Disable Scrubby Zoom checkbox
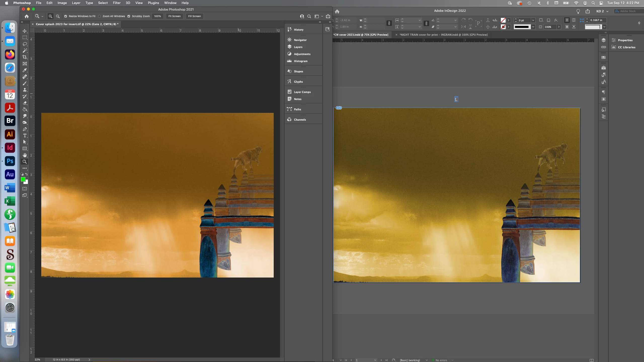This screenshot has height=362, width=644. [129, 16]
